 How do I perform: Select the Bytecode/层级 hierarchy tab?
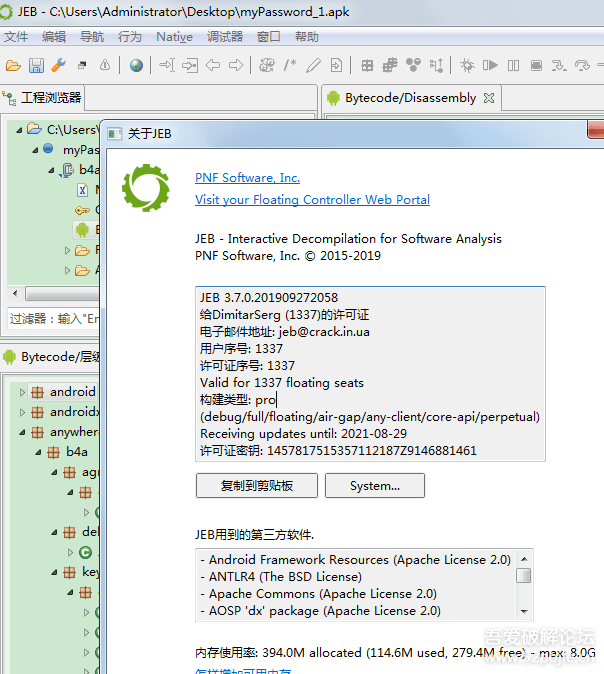tap(51, 357)
